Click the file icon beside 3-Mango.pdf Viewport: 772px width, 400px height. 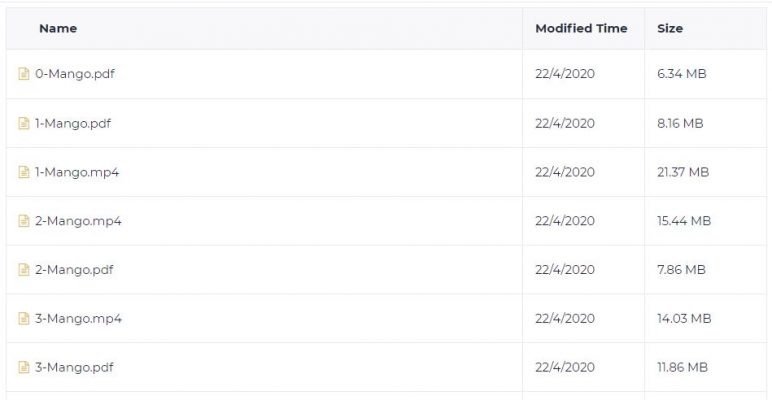tap(24, 367)
